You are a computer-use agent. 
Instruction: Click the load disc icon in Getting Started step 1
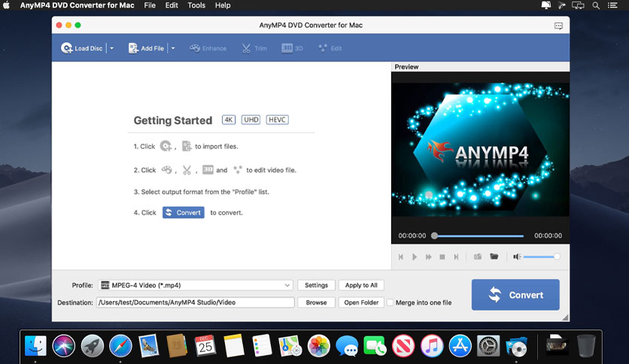pyautogui.click(x=166, y=146)
